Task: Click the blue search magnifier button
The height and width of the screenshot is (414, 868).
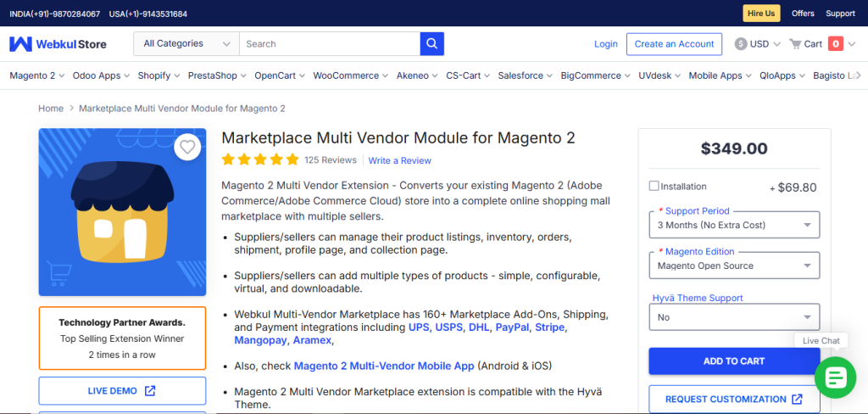Action: pos(431,44)
